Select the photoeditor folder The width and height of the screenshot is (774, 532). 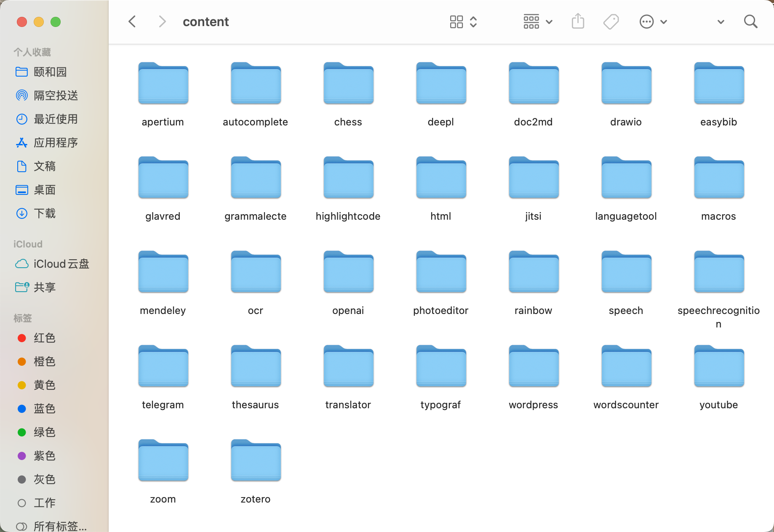(x=441, y=272)
